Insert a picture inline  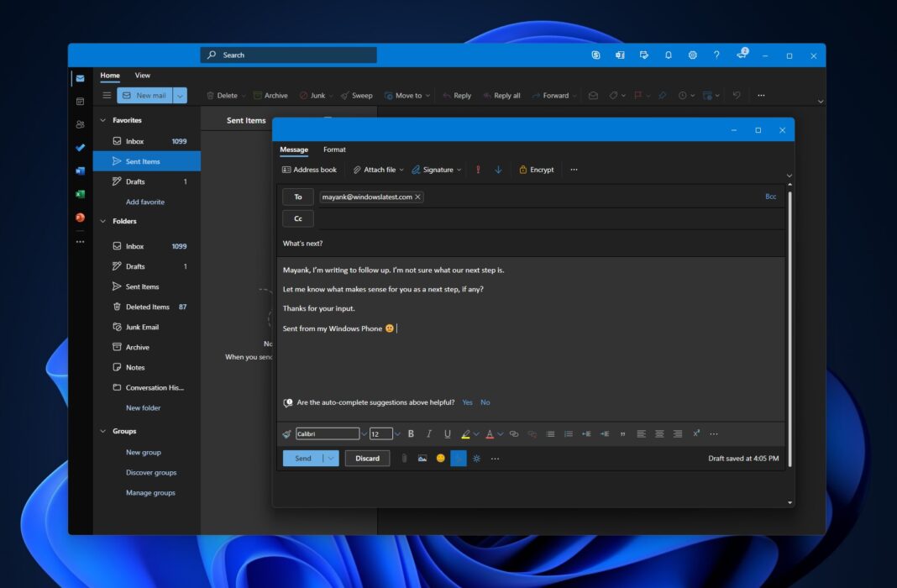[422, 459]
